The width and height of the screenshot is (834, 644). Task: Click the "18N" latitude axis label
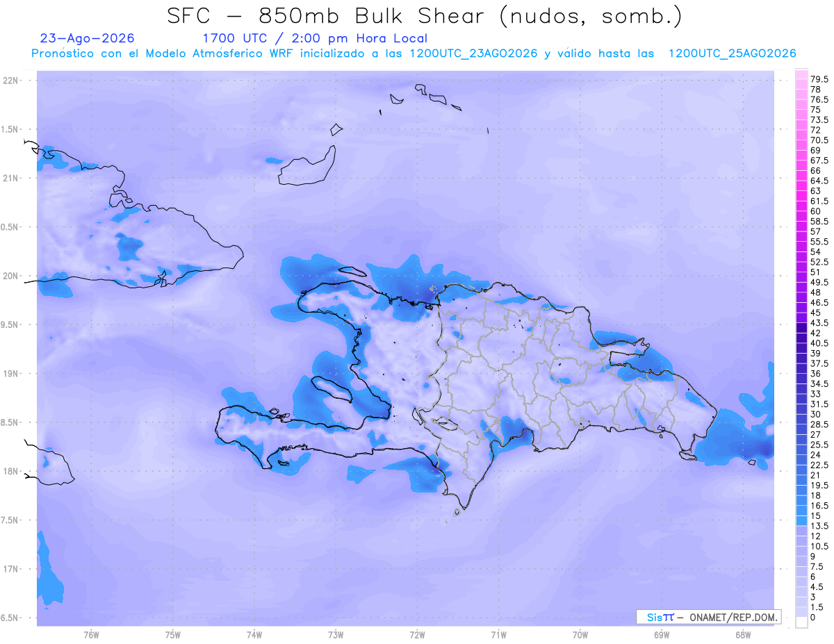[11, 471]
